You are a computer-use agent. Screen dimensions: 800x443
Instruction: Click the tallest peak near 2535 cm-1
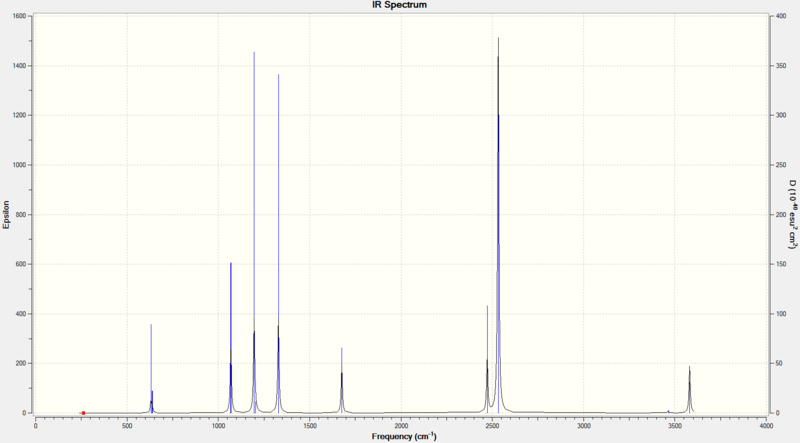pos(498,225)
